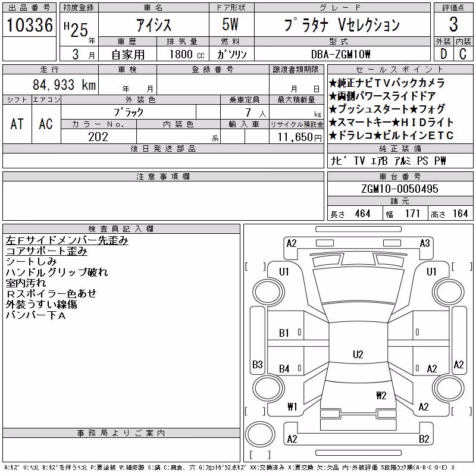
Task: Click the exterior grade D
Action: click(x=443, y=54)
